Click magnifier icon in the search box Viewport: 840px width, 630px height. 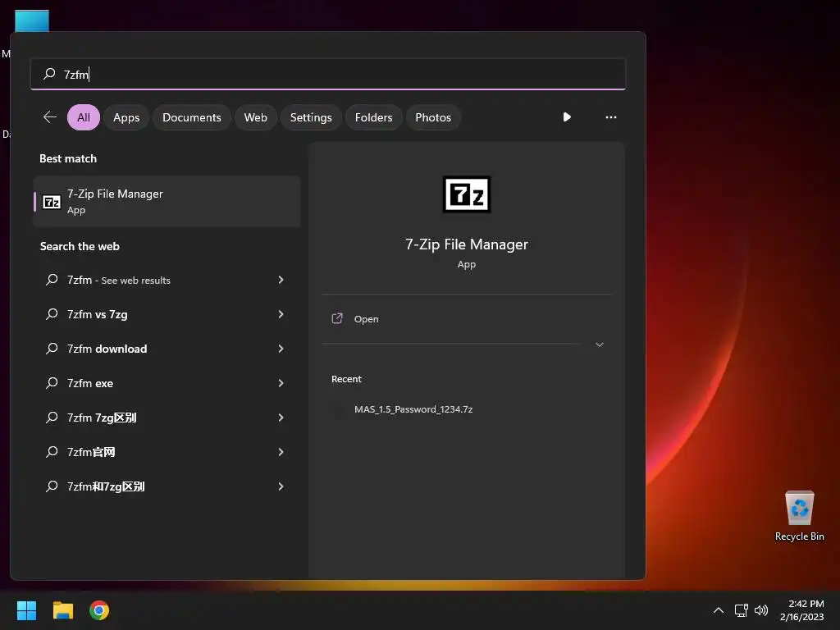49,73
